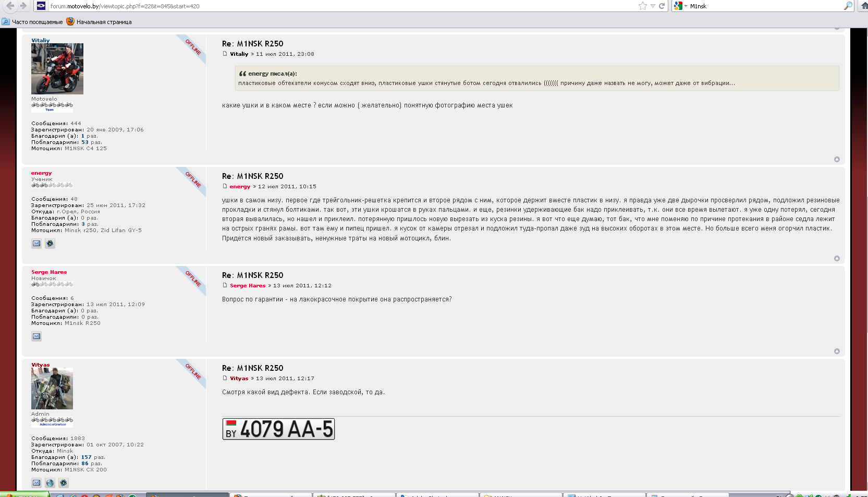
Task: Click post icon beside Vitaliy's post date
Action: [x=225, y=54]
